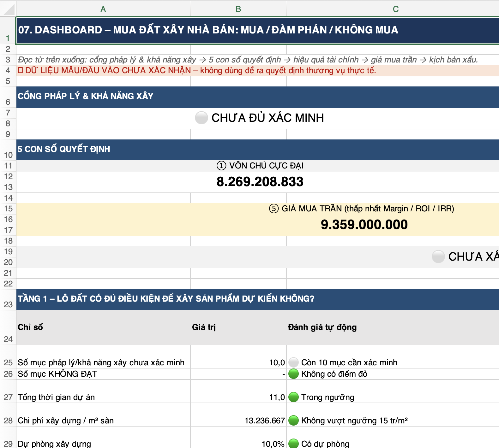The height and width of the screenshot is (448, 499).
Task: Click the gray status circle beside CHƯA ĐỦ XÁC MINH
Action: pos(201,118)
